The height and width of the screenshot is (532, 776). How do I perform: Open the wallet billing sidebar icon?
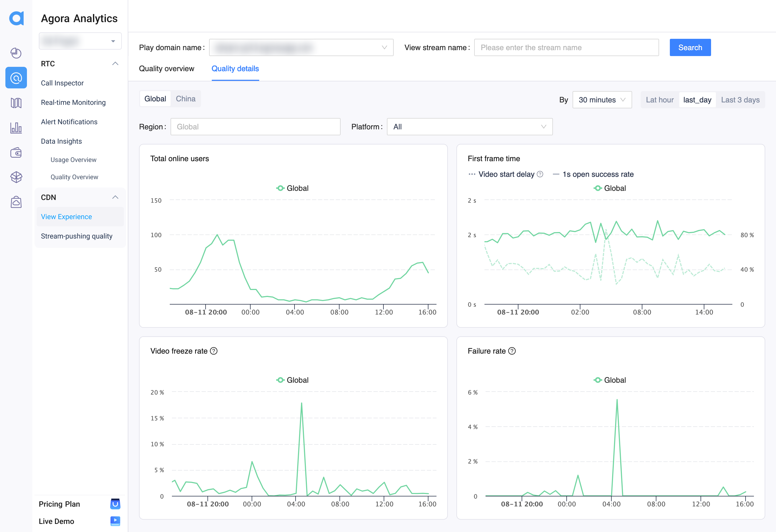pyautogui.click(x=16, y=153)
